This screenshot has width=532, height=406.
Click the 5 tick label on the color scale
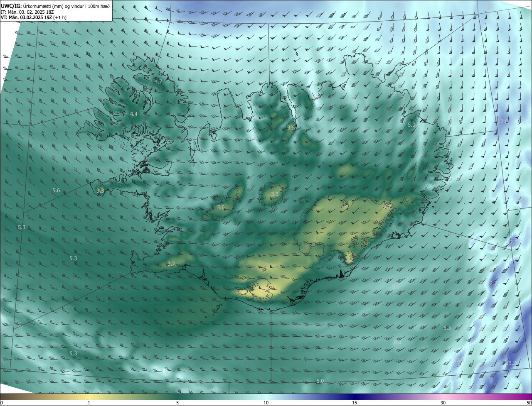(177, 403)
